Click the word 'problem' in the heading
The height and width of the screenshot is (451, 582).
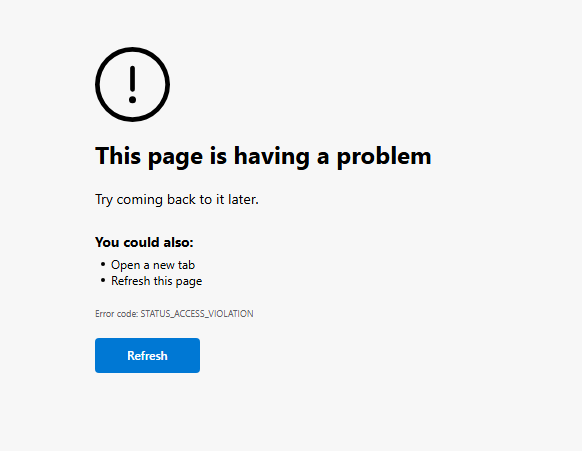coord(384,157)
